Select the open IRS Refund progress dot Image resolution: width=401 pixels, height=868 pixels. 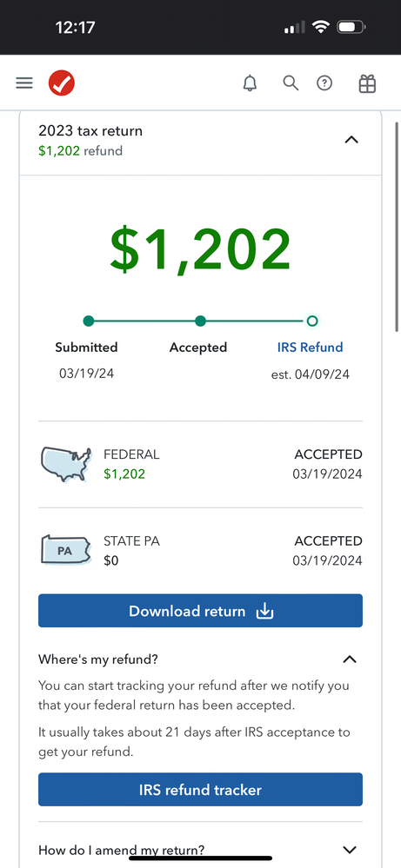pyautogui.click(x=311, y=321)
